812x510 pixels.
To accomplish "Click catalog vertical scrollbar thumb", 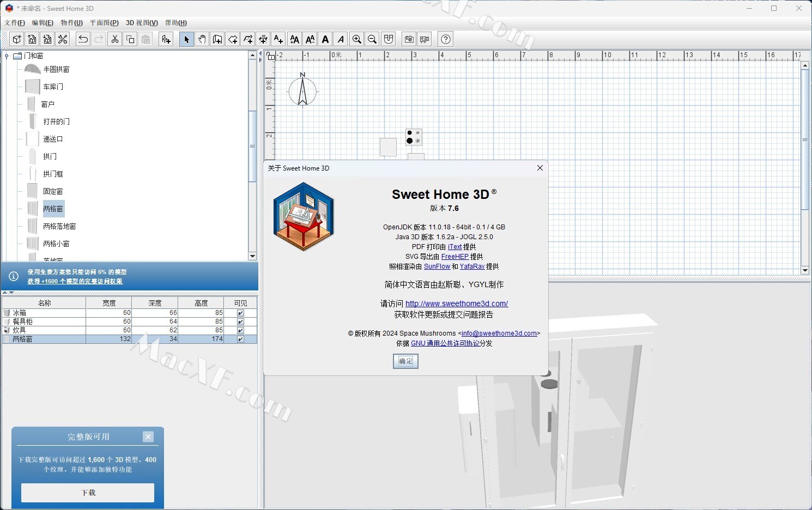I will pos(252,146).
